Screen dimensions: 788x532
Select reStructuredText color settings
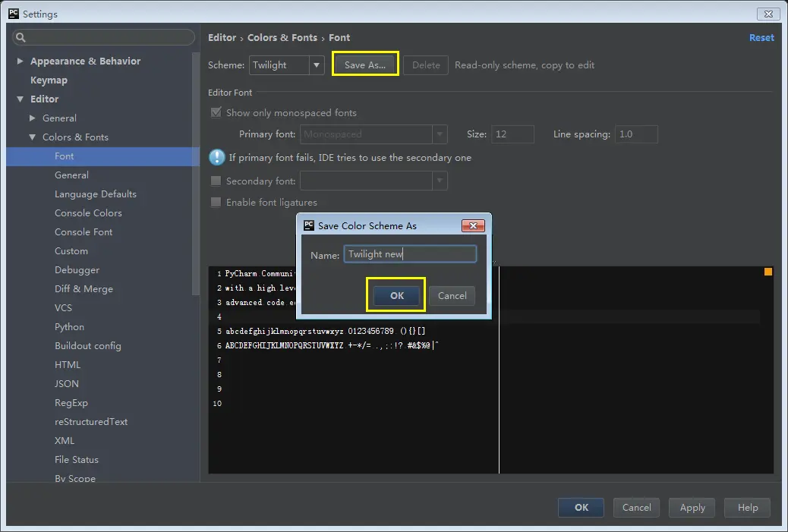tap(91, 421)
